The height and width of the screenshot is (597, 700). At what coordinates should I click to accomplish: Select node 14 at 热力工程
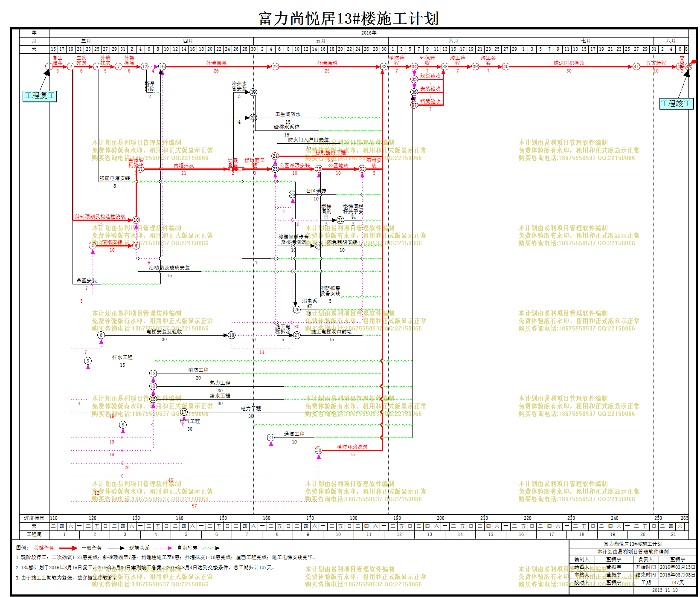pos(153,386)
